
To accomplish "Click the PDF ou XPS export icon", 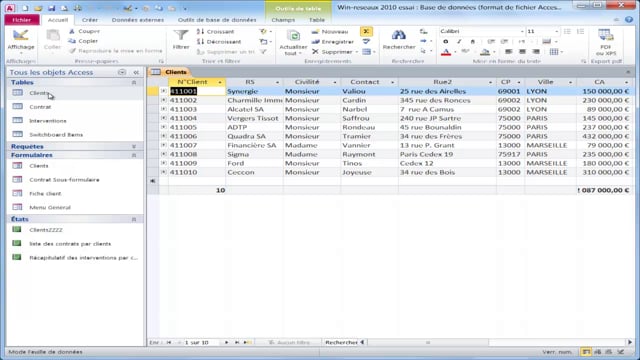I will point(606,36).
